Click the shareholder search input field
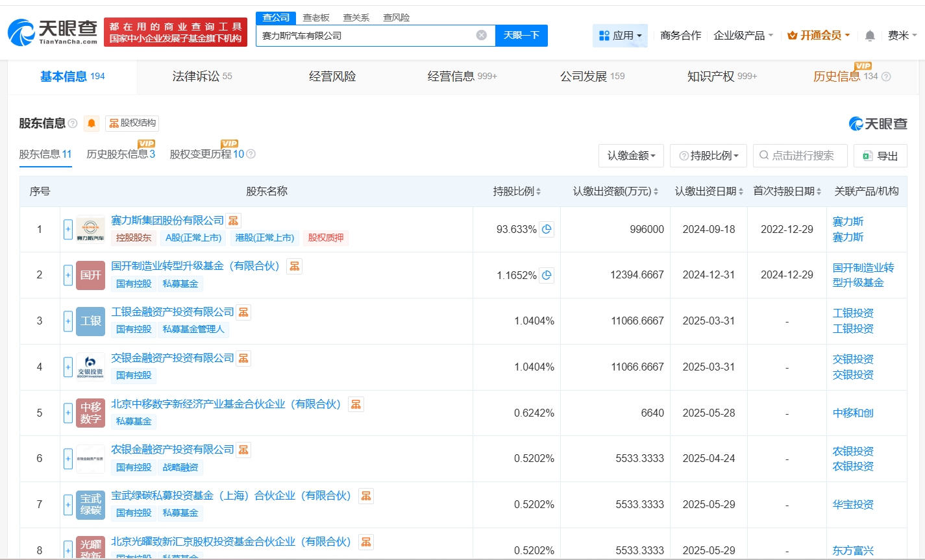 [x=804, y=156]
